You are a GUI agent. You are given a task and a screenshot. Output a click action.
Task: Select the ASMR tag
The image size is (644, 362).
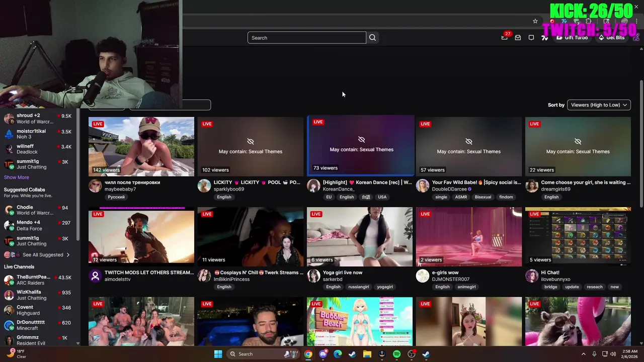(461, 197)
